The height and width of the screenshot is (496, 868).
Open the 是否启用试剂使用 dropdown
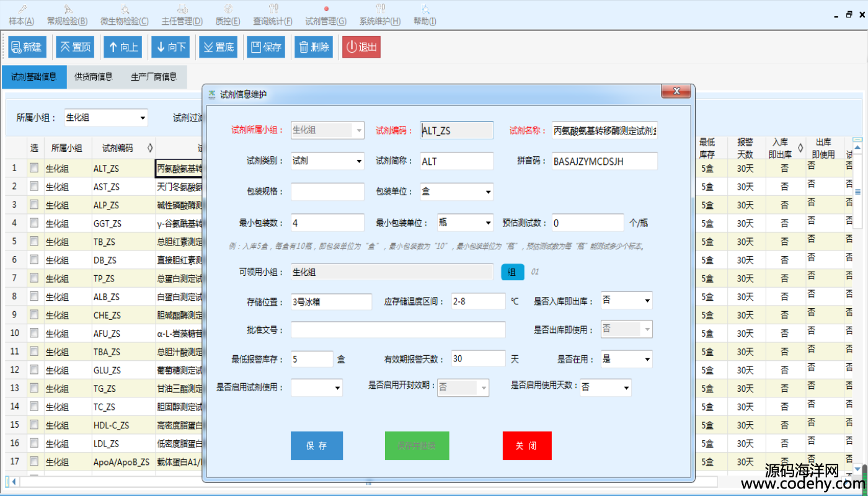tap(317, 387)
